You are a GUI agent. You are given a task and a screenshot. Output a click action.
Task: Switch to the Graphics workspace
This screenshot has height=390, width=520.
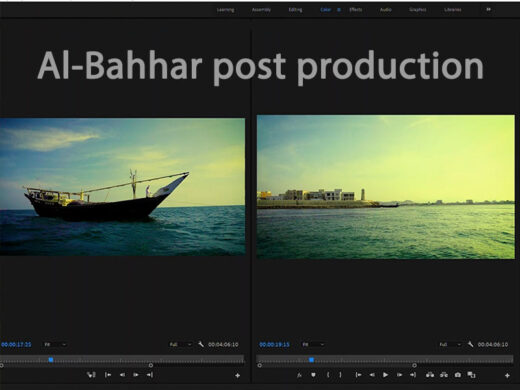click(418, 10)
